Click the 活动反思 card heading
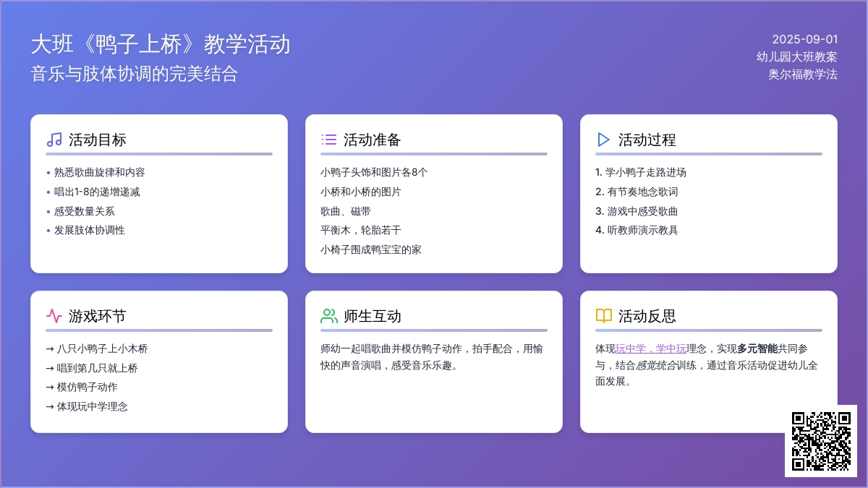The height and width of the screenshot is (488, 868). point(647,316)
